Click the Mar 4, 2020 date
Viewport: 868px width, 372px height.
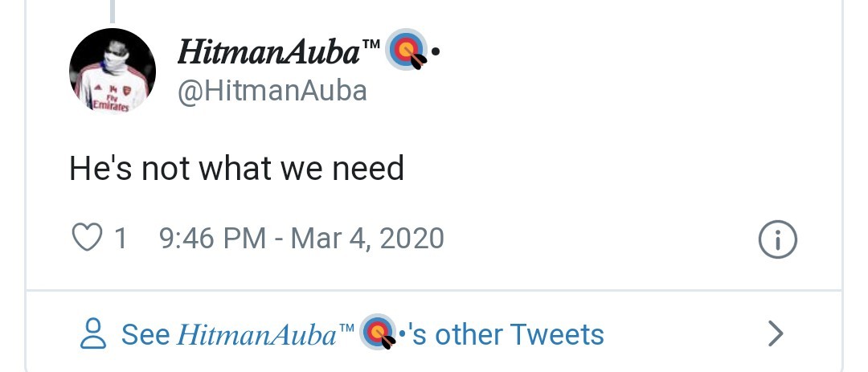click(x=367, y=239)
